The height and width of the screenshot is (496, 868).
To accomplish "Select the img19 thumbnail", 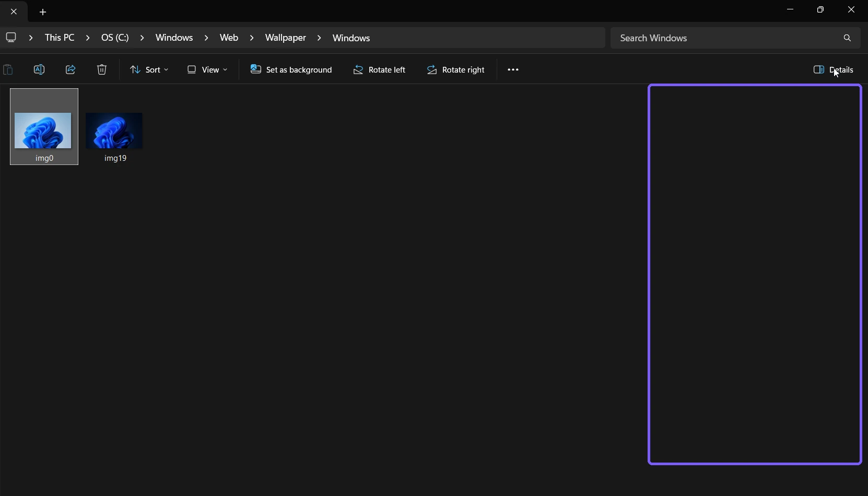I will coord(114,131).
